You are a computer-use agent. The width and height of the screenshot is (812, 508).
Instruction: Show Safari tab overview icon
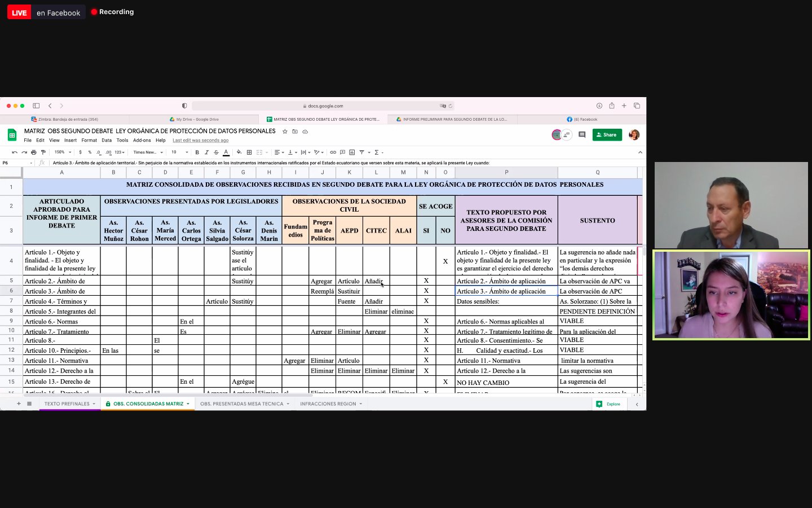pyautogui.click(x=637, y=106)
